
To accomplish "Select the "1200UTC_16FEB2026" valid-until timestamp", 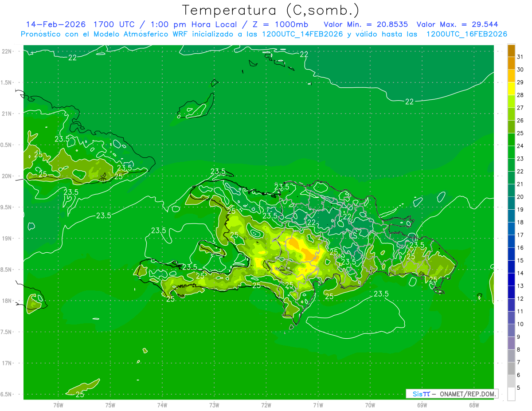I will click(x=466, y=34).
